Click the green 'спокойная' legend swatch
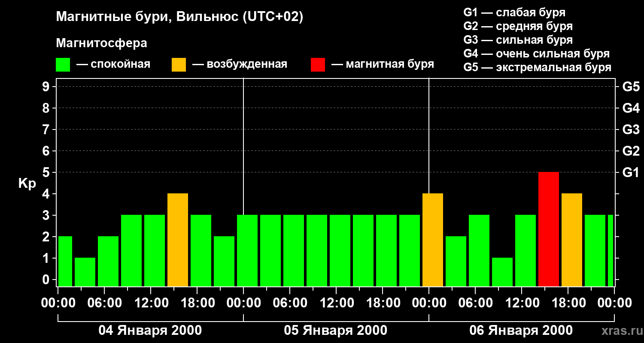 click(63, 65)
